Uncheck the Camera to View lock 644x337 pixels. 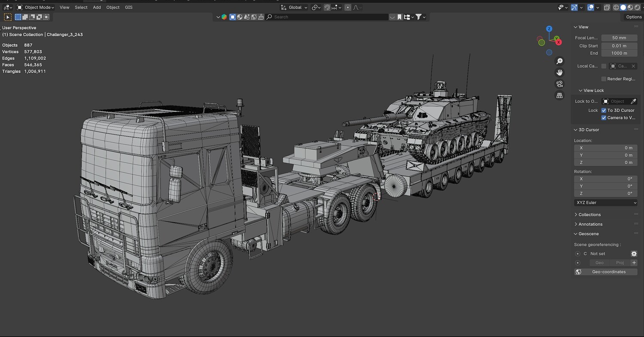click(x=604, y=117)
